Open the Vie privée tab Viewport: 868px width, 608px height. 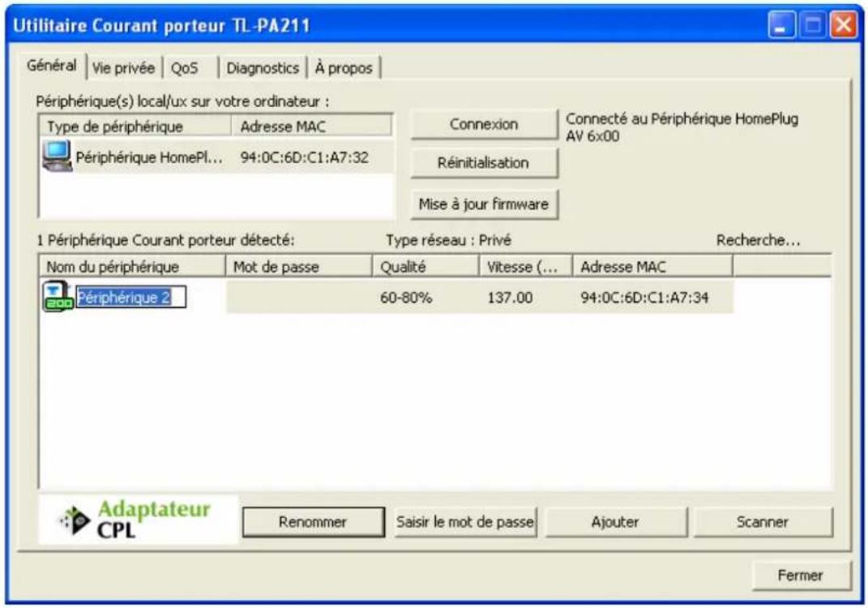click(x=123, y=68)
